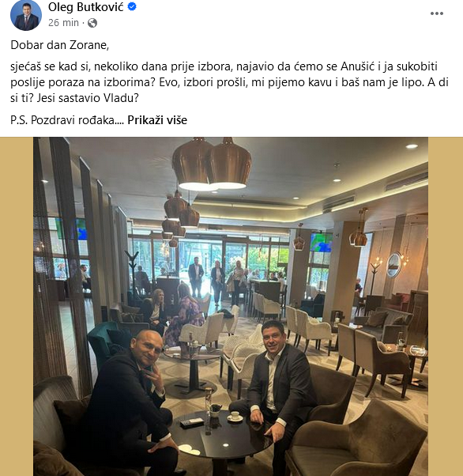The image size is (463, 476).
Task: Open the café photo attached to the post
Action: click(x=231, y=306)
